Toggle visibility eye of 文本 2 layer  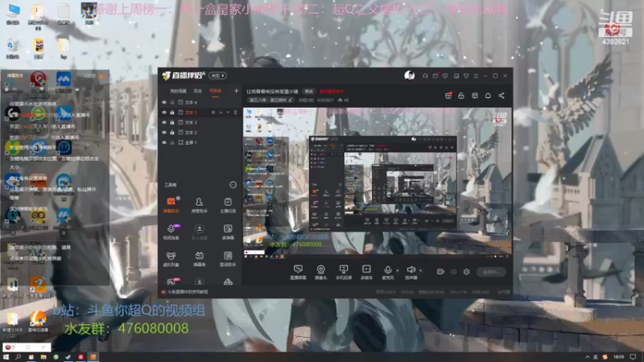(x=164, y=133)
